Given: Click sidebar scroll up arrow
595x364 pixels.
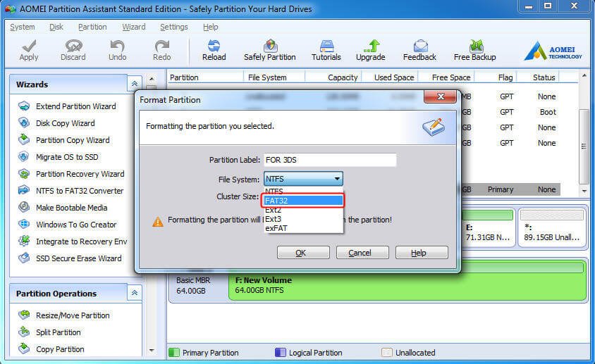Looking at the screenshot, I should pos(152,78).
